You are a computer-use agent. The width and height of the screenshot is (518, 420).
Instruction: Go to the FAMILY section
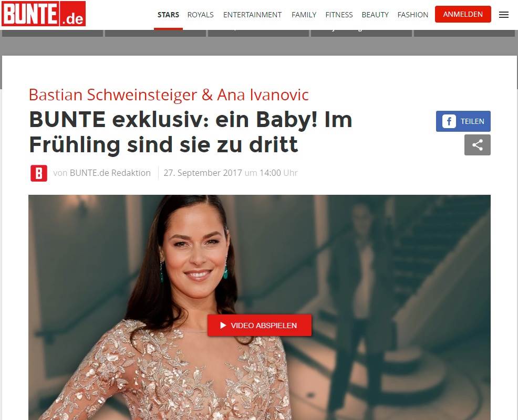click(304, 15)
